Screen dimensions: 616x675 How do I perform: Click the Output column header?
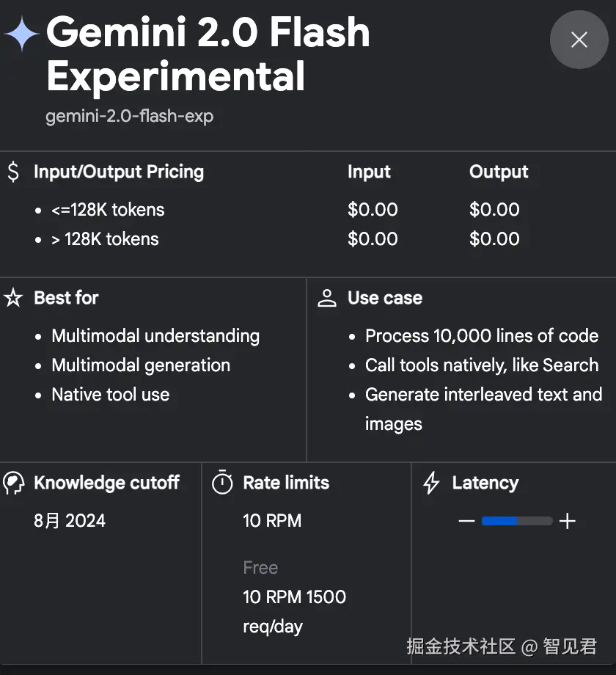pos(499,172)
